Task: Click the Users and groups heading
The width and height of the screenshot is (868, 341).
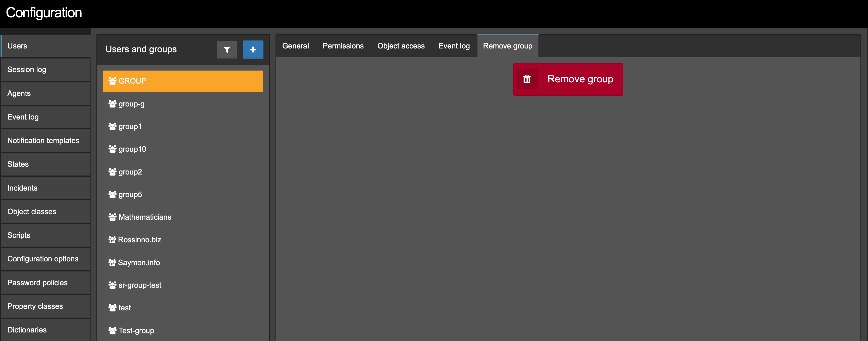Action: 141,49
